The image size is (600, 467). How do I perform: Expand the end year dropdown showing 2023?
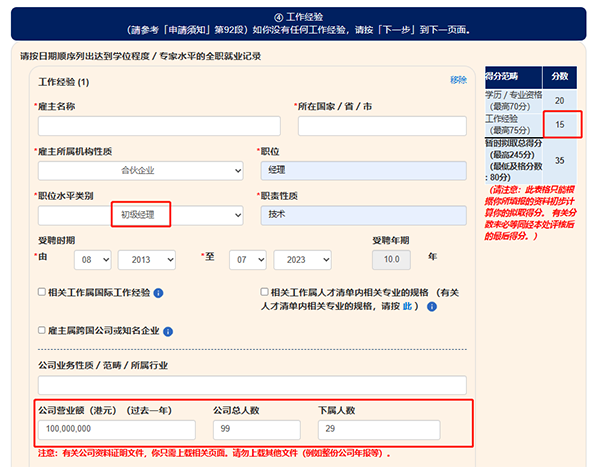[x=309, y=260]
